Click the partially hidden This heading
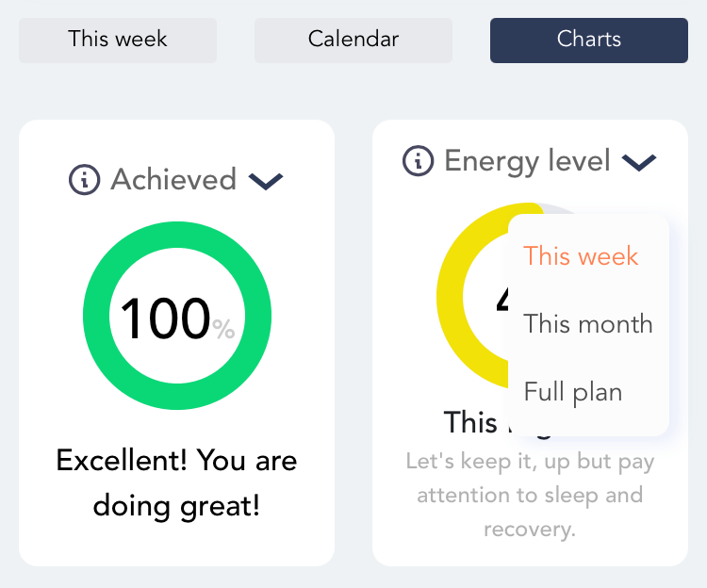This screenshot has height=588, width=707. (x=470, y=422)
